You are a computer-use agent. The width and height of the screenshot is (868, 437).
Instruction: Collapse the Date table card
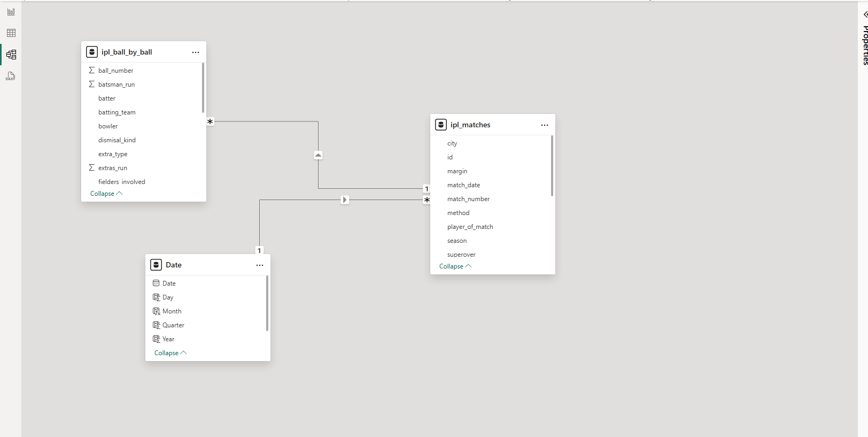(x=170, y=353)
